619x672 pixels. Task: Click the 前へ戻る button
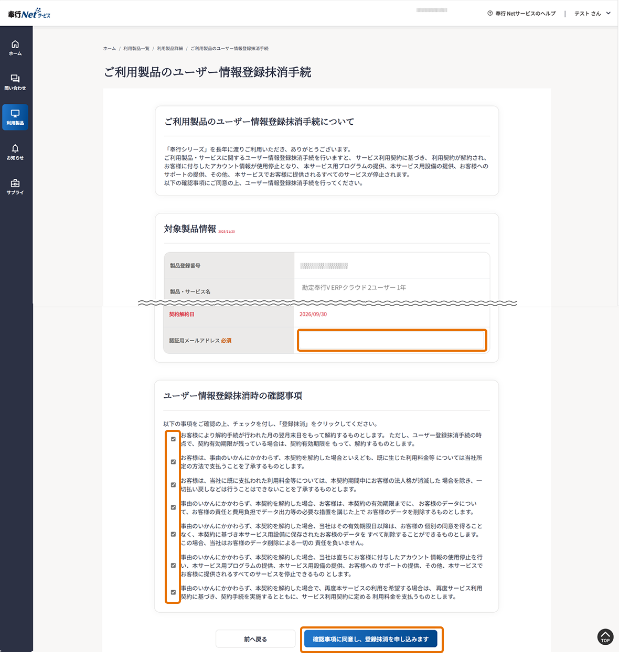click(255, 639)
